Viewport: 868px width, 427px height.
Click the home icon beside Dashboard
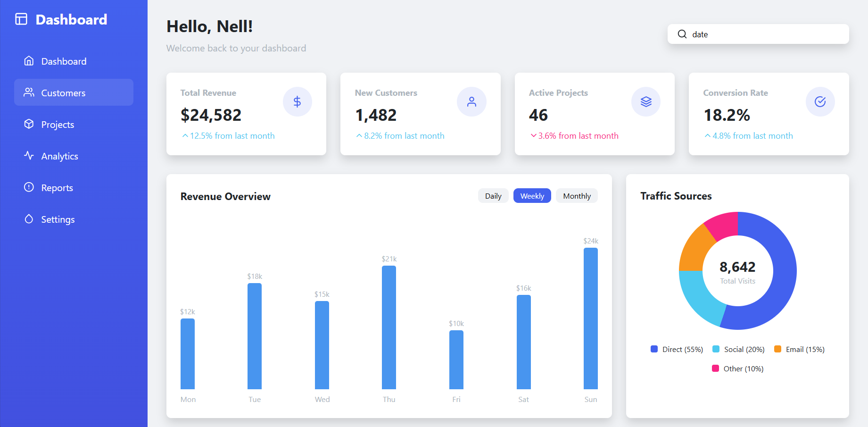[29, 61]
